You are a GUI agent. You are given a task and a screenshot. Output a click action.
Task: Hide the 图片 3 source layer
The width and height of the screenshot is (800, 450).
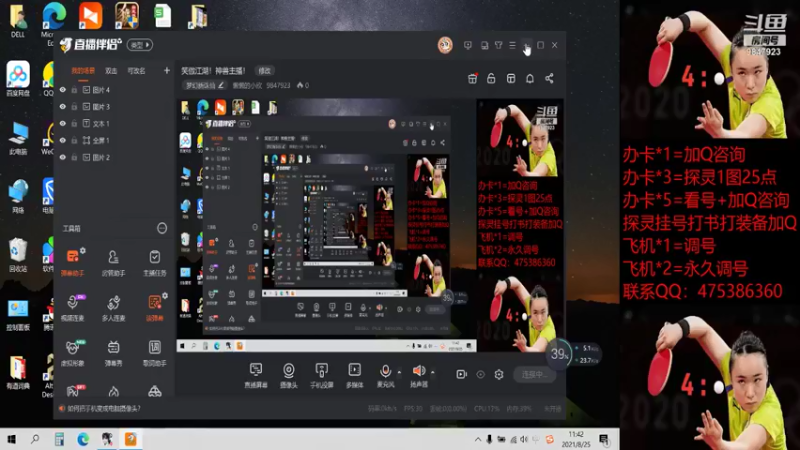click(63, 107)
